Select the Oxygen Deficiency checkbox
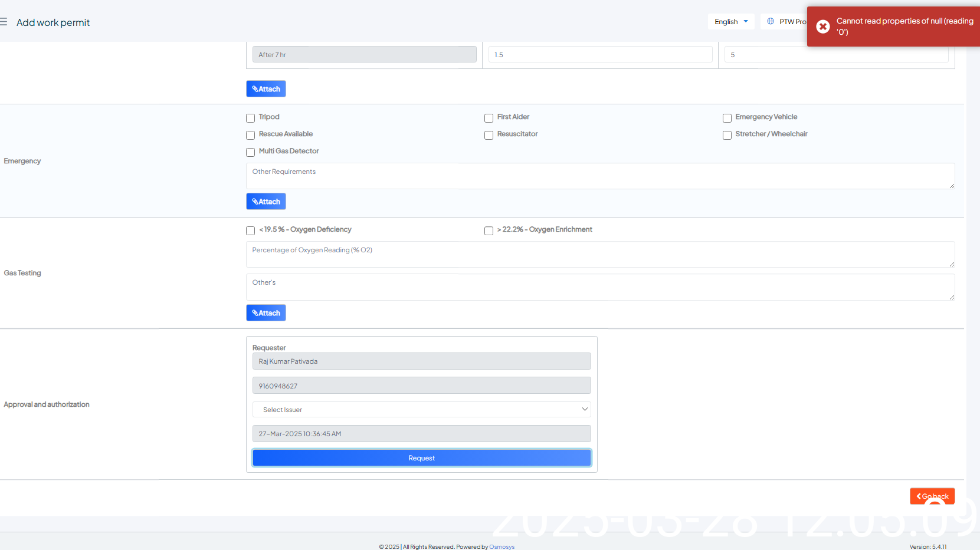This screenshot has width=980, height=550. click(x=251, y=230)
